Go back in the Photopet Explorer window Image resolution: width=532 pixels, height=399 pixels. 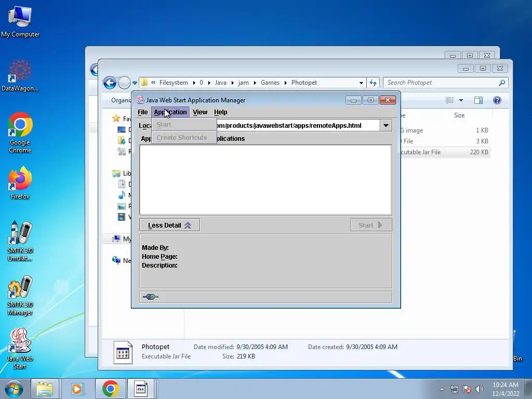(110, 83)
